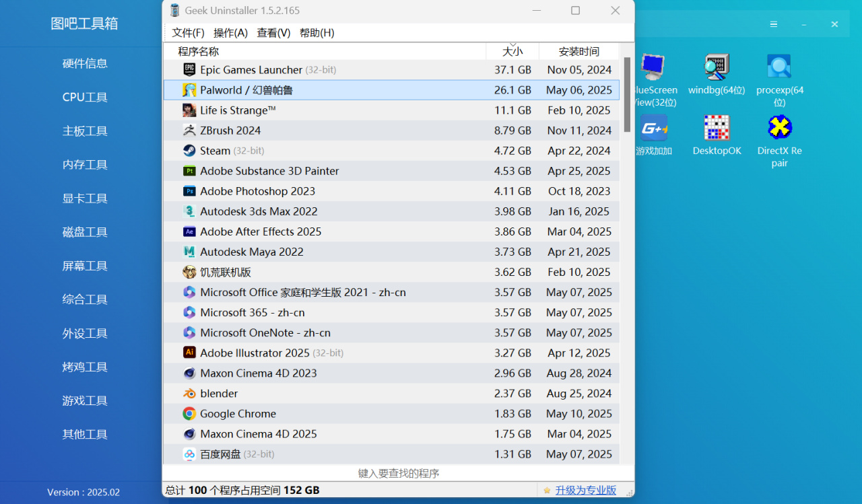Viewport: 862px width, 504px height.
Task: Select the Google Chrome row name
Action: [238, 413]
